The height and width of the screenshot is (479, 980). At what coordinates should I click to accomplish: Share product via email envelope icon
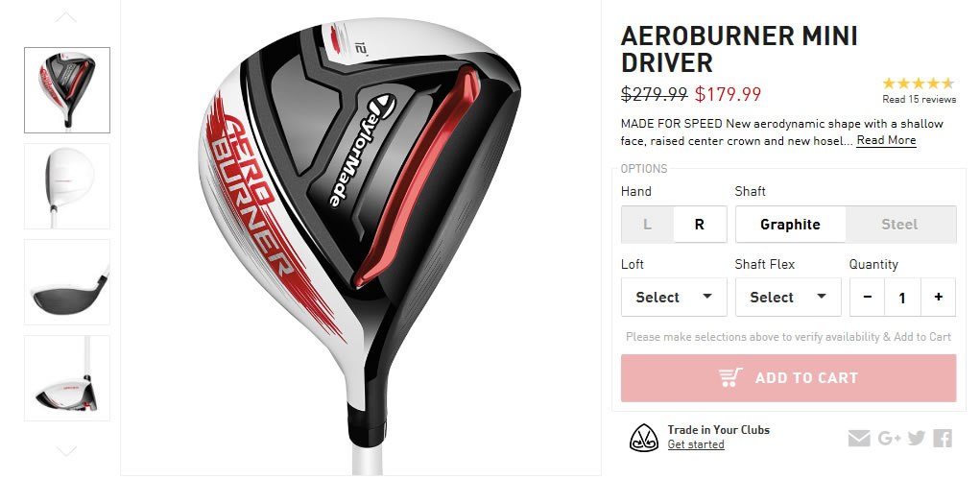click(859, 439)
